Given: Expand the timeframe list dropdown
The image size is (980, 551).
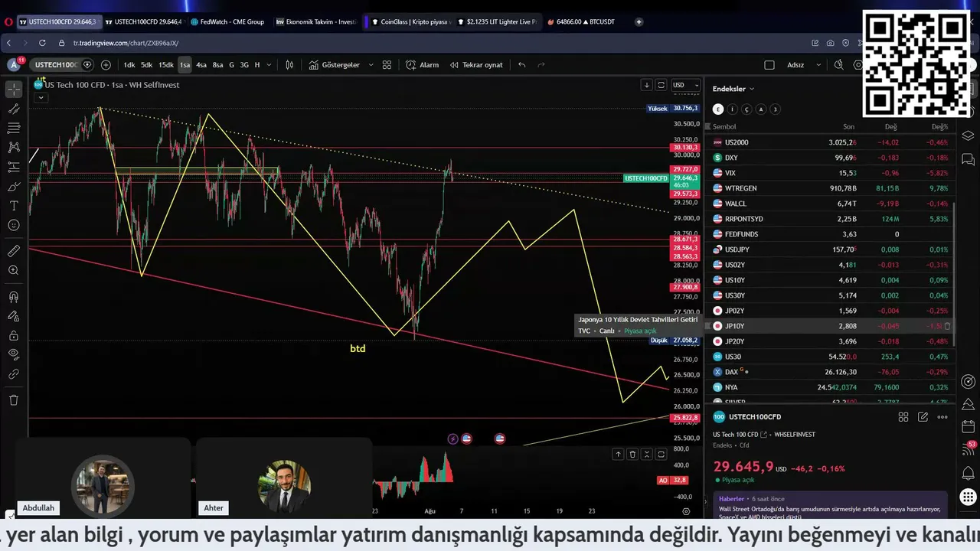Looking at the screenshot, I should tap(269, 65).
